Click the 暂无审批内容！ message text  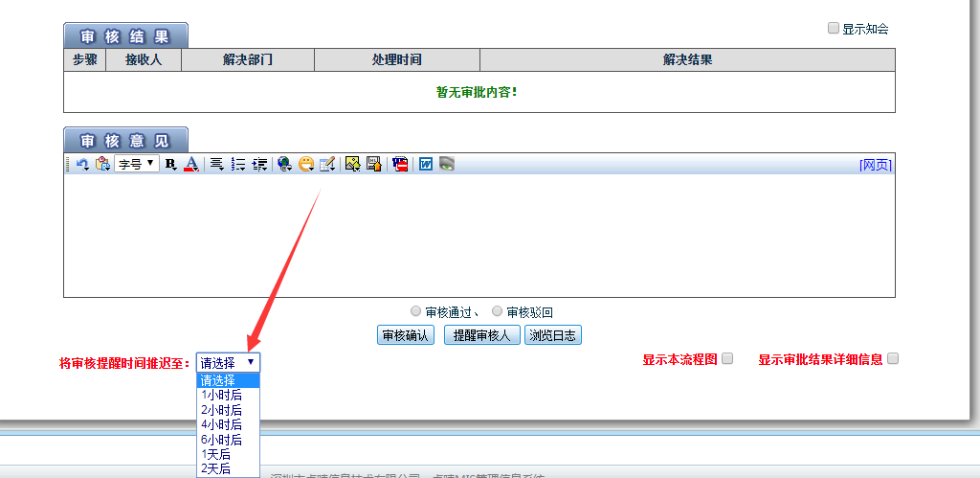(x=477, y=93)
